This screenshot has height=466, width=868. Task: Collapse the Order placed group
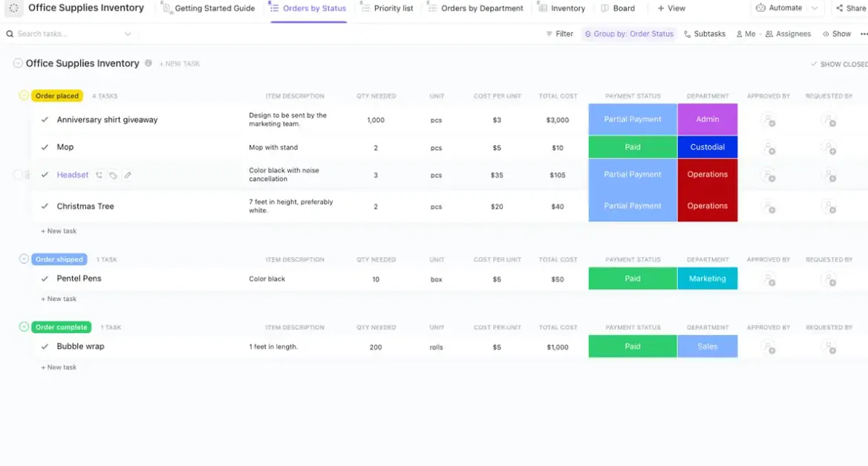[x=24, y=95]
